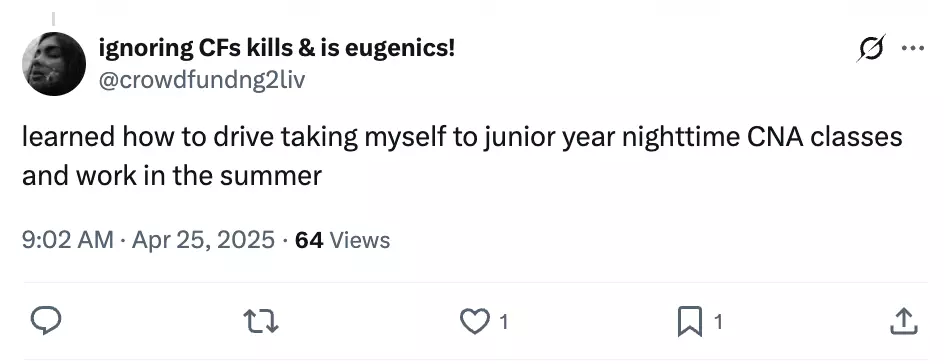Click the words 'CNA classes' in tweet
Viewport: 944px width, 364px height.
(825, 137)
